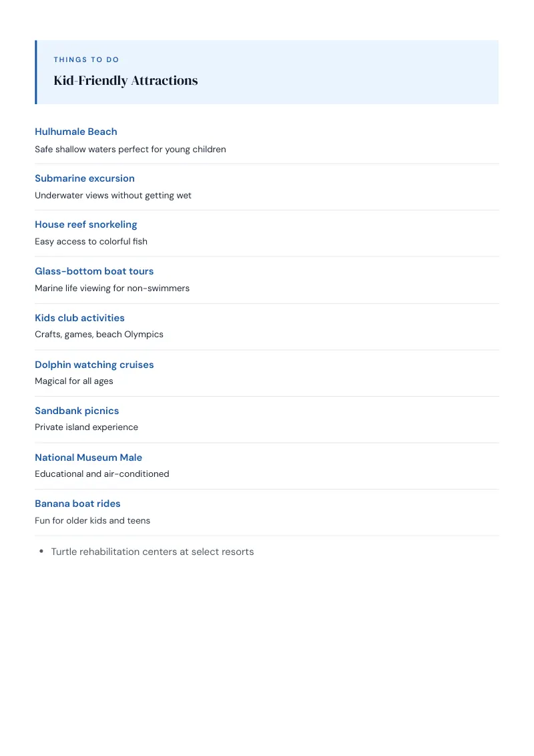534x756 pixels.
Task: Click 'Crafts, games, beach Olympics' description
Action: [99, 335]
